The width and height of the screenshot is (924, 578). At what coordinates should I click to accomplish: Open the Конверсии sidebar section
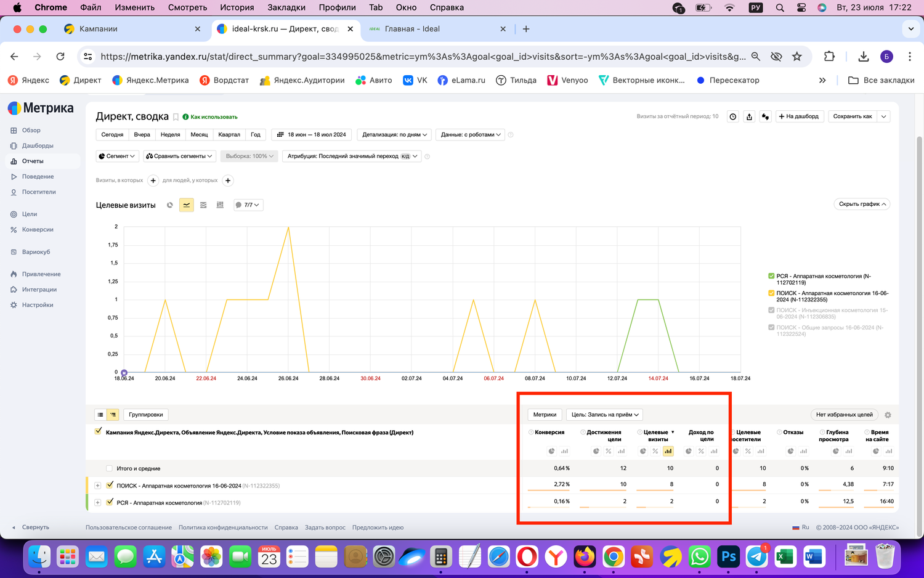coord(37,229)
